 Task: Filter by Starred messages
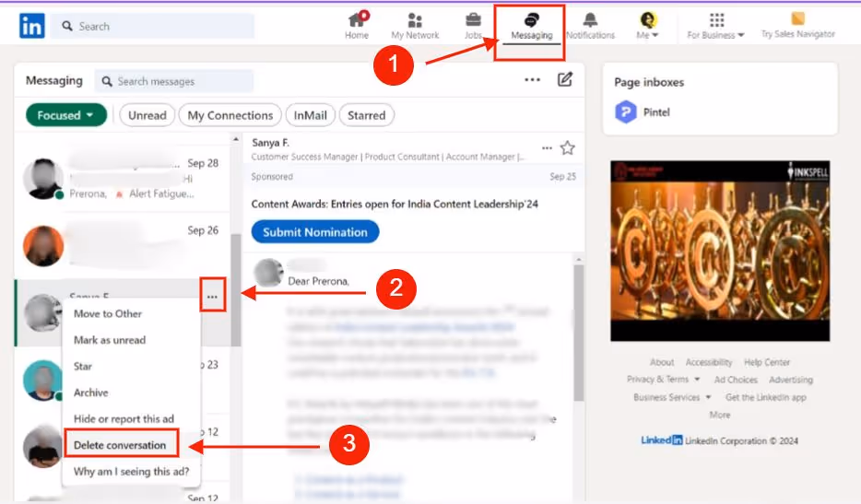(366, 115)
